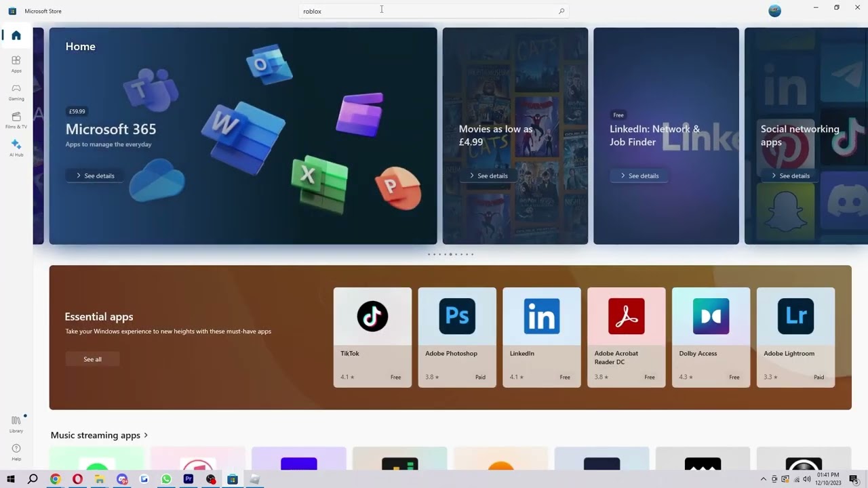Show hidden system tray icons
This screenshot has height=488, width=868.
(x=764, y=479)
